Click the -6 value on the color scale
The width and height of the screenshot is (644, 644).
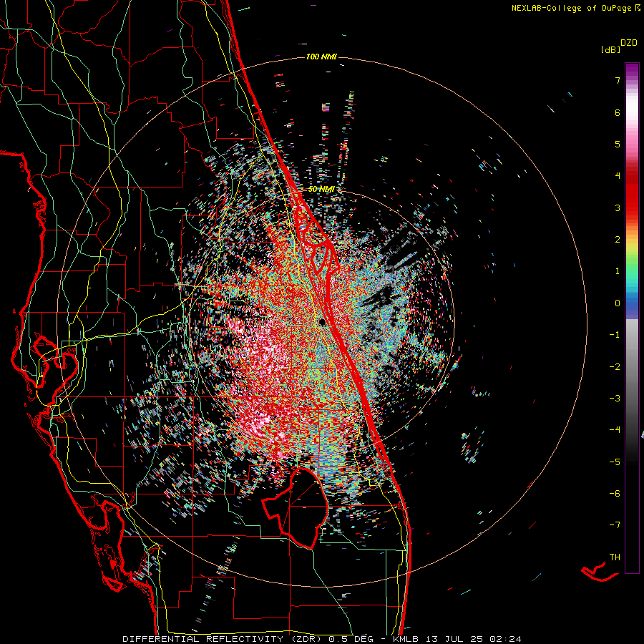(x=615, y=493)
